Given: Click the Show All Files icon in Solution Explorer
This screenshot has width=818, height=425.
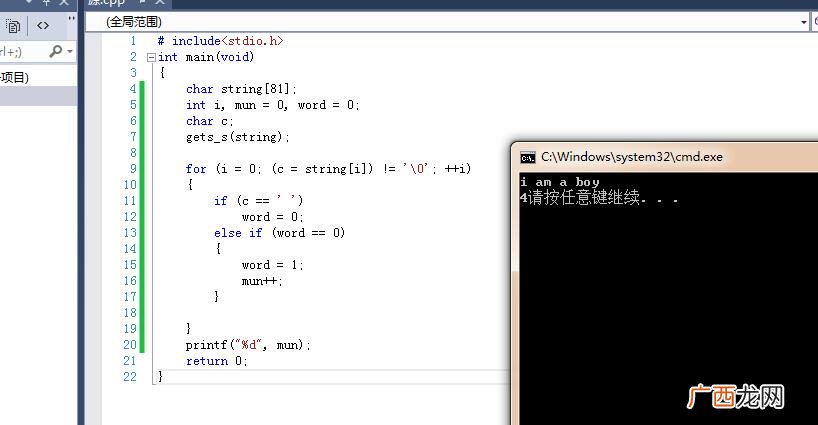Looking at the screenshot, I should (13, 26).
